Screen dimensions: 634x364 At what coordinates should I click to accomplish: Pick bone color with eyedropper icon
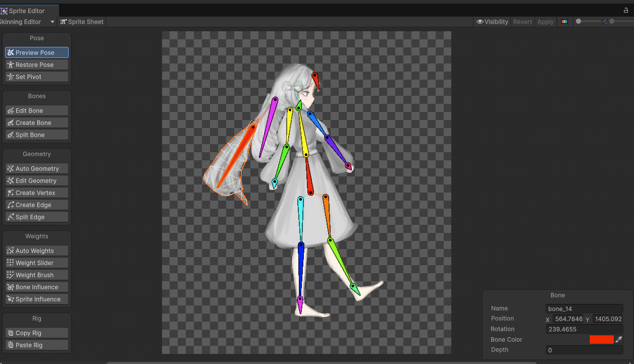(619, 340)
